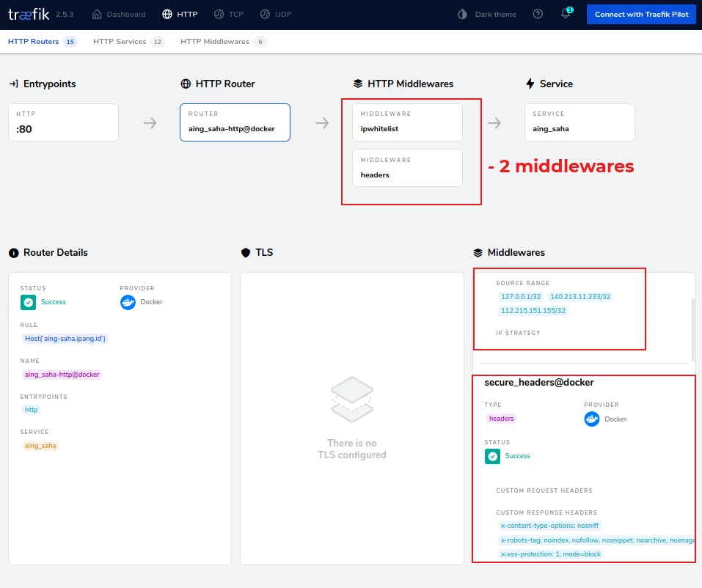Click the router status success check icon

[28, 303]
